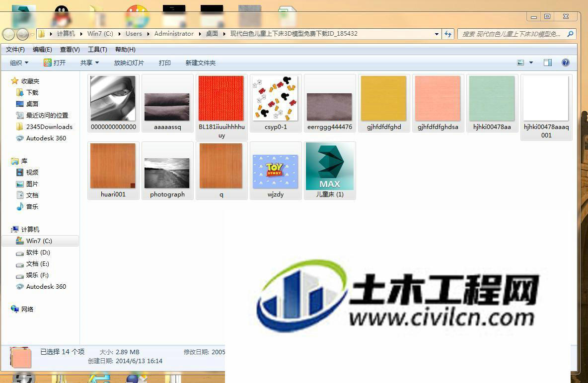Viewport: 588px width, 383px height.
Task: Open 文档 library in sidebar
Action: (x=27, y=195)
